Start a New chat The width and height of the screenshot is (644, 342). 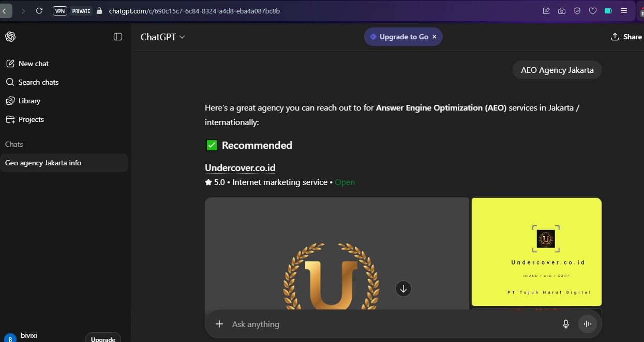34,64
